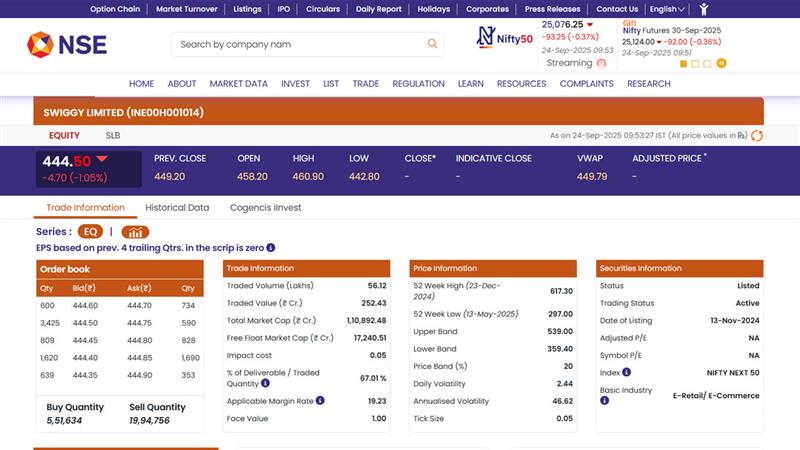This screenshot has width=800, height=450.
Task: Pause the index ticker carousel
Action: click(x=722, y=63)
